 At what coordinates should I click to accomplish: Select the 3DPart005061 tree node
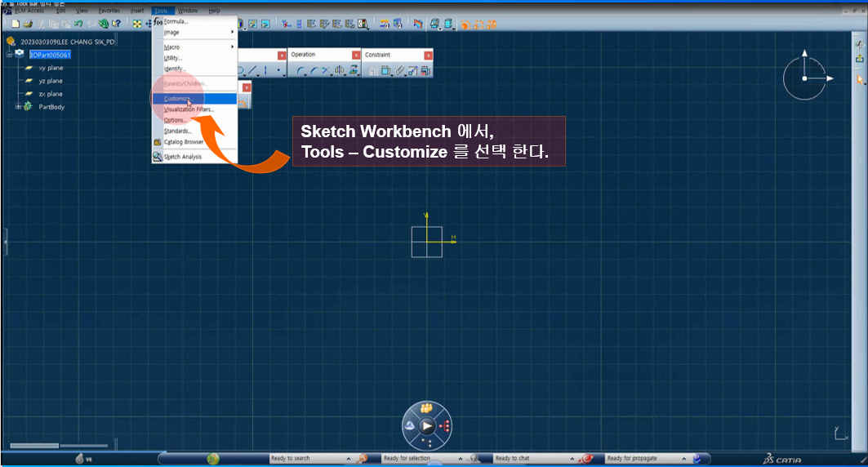pos(51,55)
